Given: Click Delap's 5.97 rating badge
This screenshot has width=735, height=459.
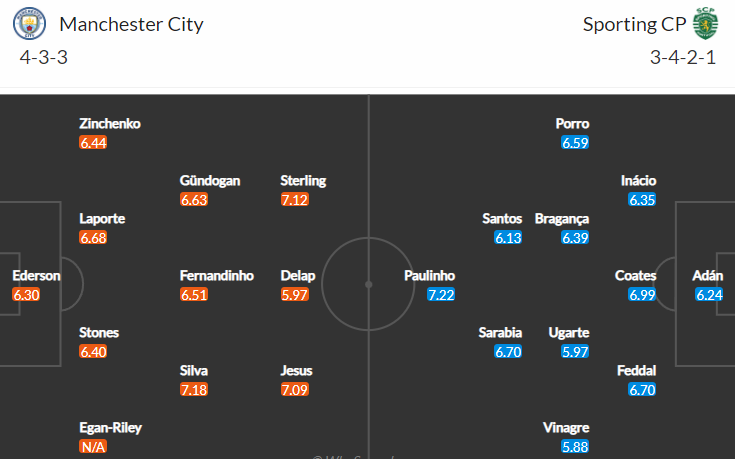Looking at the screenshot, I should [294, 294].
